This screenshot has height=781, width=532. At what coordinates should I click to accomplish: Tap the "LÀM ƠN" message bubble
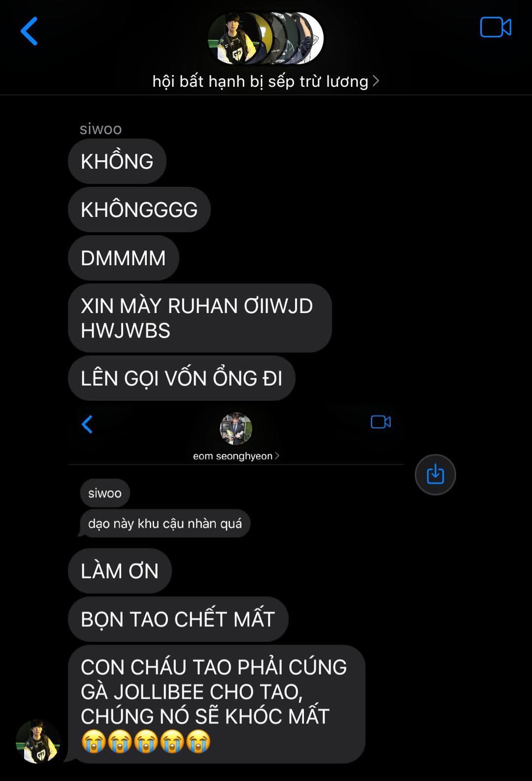120,571
